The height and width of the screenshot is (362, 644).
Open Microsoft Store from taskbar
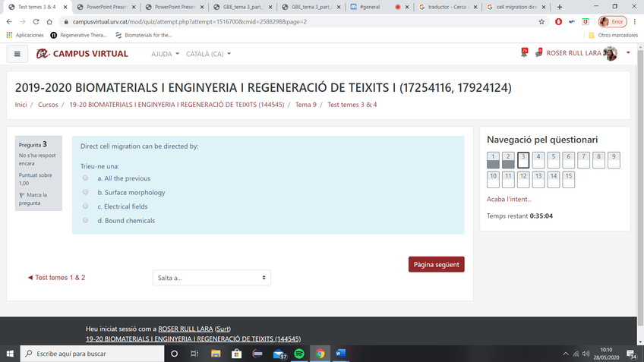pos(237,354)
